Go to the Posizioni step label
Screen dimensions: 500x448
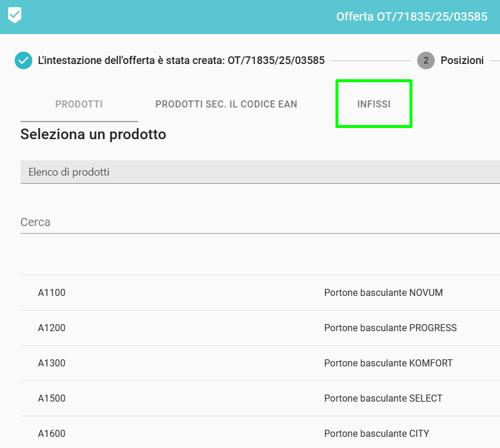coord(462,60)
